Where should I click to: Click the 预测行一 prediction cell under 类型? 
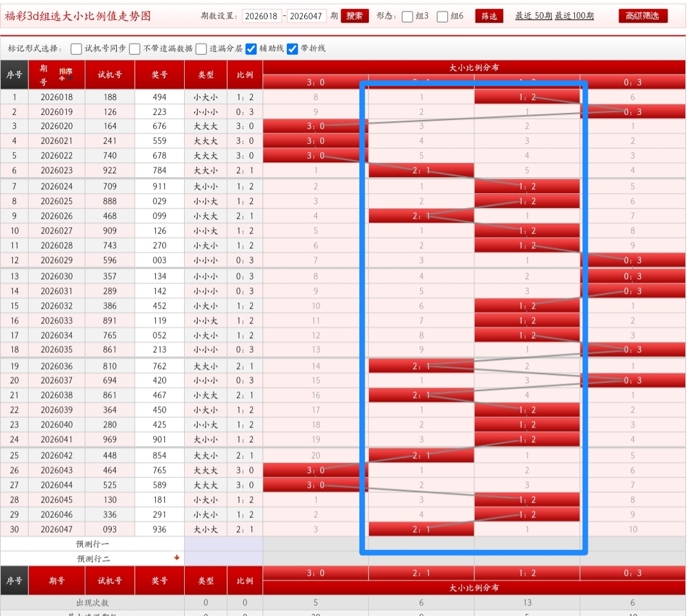coord(223,543)
